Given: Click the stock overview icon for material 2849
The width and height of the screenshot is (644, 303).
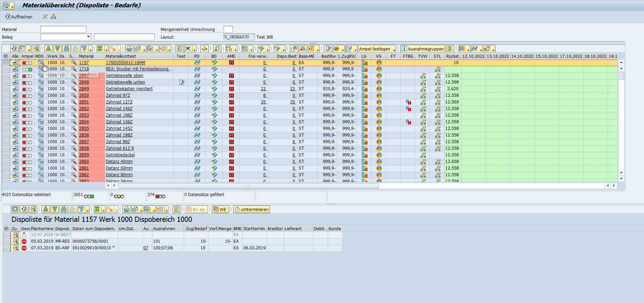Looking at the screenshot, I should [x=364, y=89].
